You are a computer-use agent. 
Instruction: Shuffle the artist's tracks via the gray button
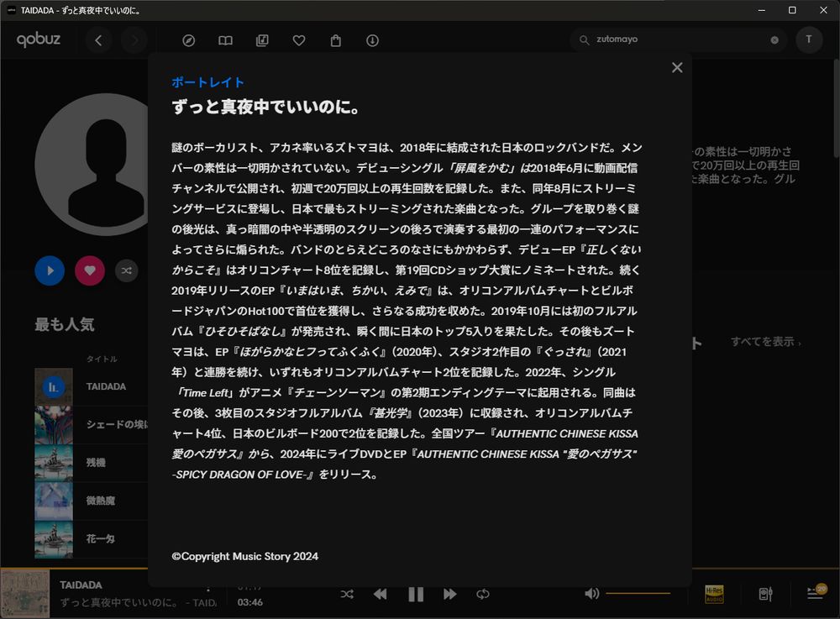point(127,270)
